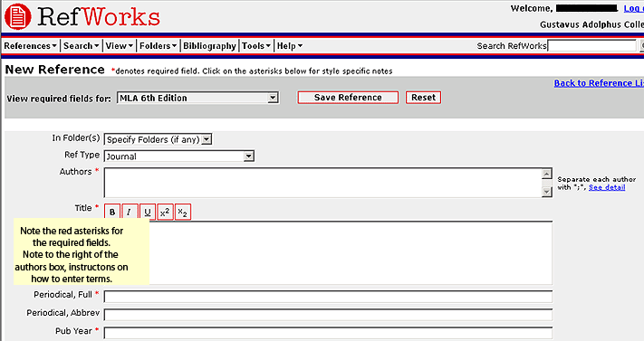Click Authors box scroll down arrow
The width and height of the screenshot is (644, 341).
pyautogui.click(x=547, y=191)
